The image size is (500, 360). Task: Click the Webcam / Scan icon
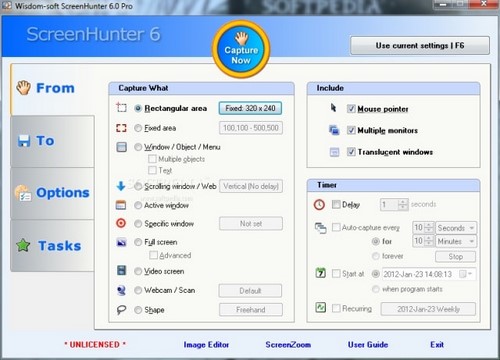pos(121,290)
